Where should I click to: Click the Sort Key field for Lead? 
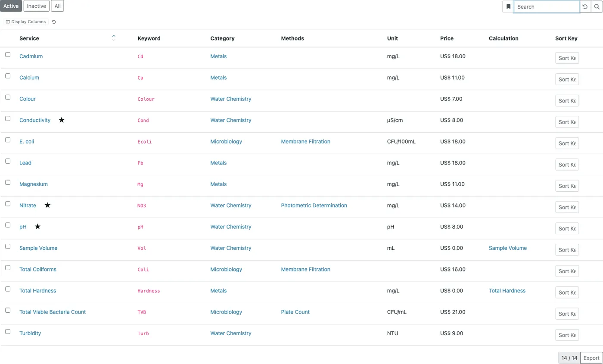567,165
